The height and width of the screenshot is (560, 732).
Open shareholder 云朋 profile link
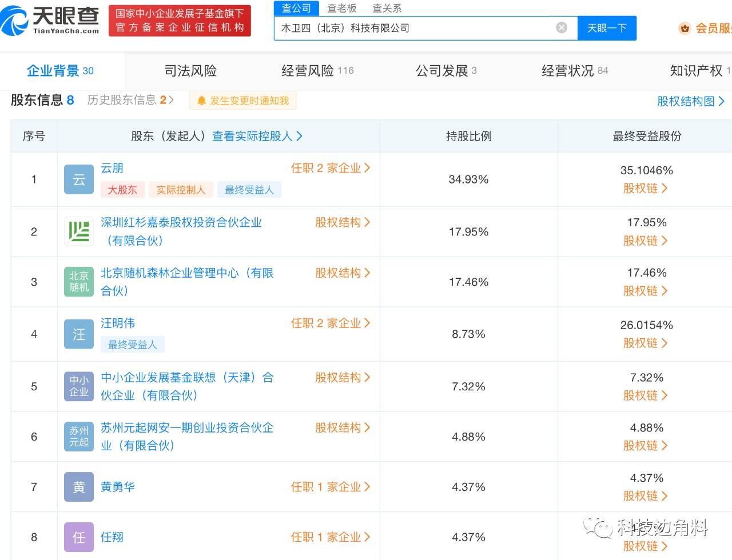112,168
